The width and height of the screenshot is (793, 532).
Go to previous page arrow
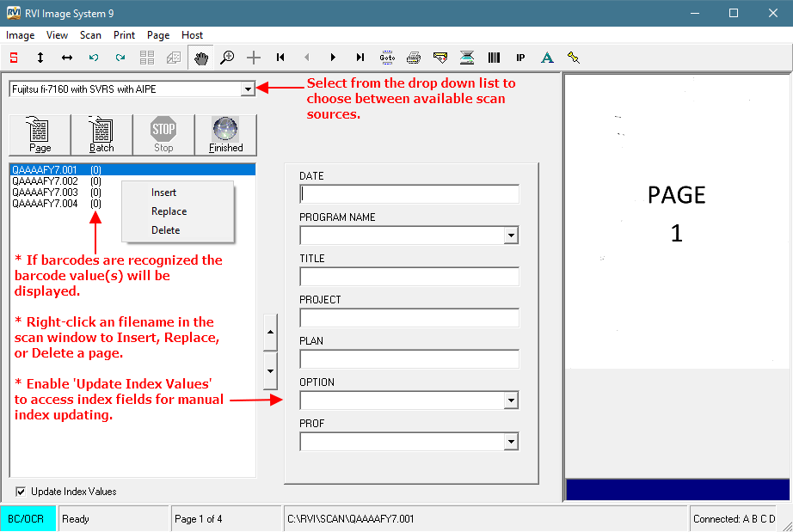click(306, 58)
